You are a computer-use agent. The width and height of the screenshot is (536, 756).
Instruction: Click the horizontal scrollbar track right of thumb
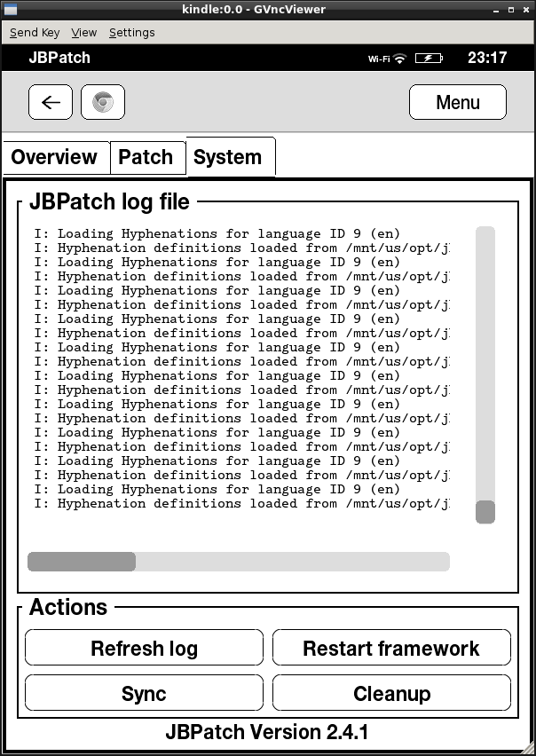pos(293,562)
